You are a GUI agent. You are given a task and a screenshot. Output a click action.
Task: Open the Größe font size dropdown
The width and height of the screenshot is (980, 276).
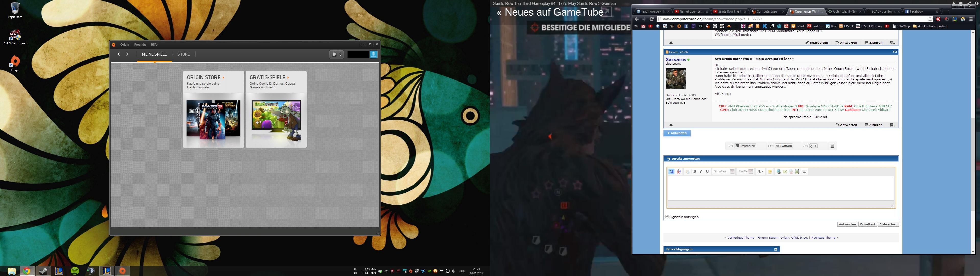click(751, 172)
